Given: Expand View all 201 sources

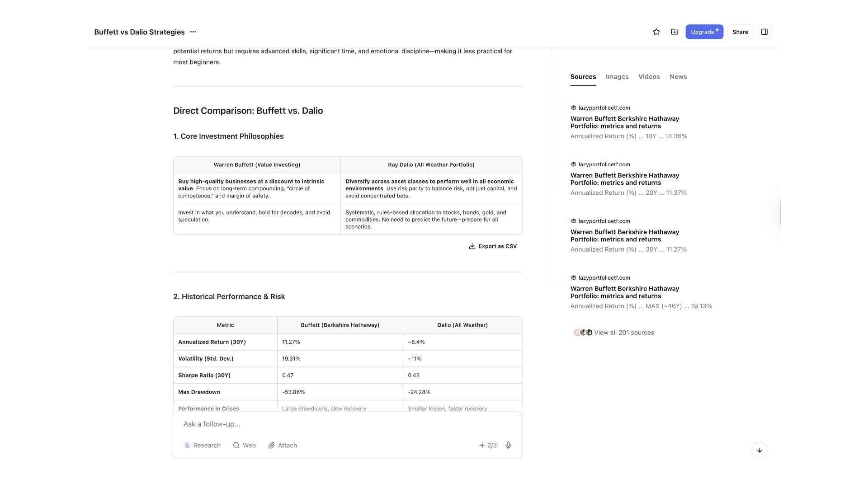Looking at the screenshot, I should click(623, 333).
